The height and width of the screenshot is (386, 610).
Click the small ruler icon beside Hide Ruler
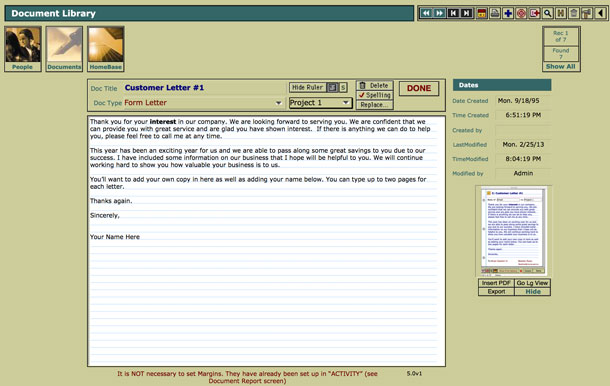tap(332, 88)
